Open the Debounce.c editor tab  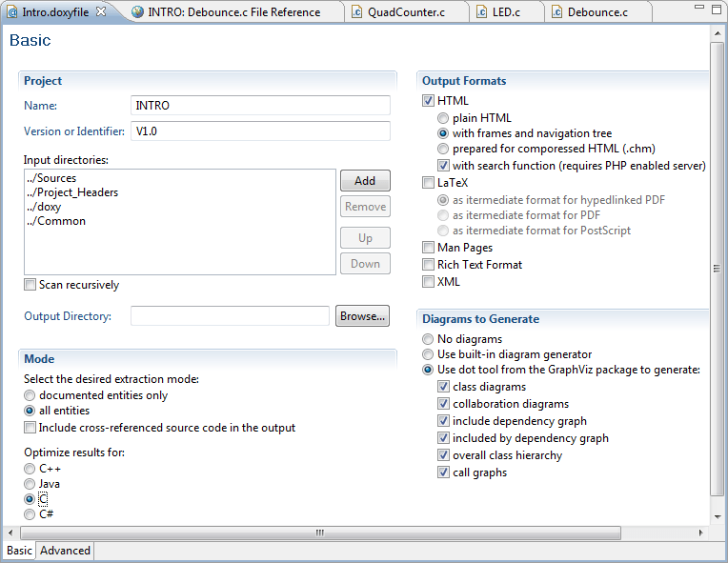point(597,12)
